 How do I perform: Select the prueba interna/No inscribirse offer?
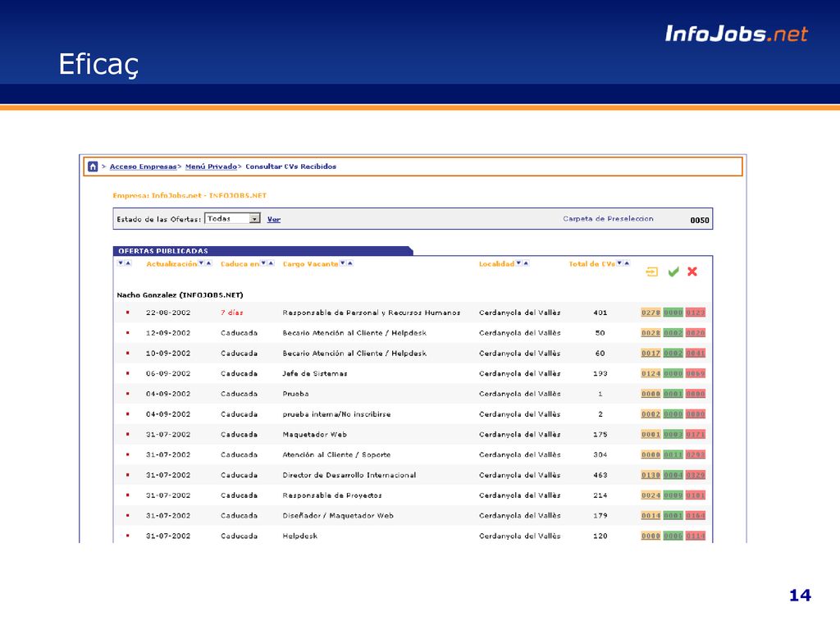(x=336, y=414)
